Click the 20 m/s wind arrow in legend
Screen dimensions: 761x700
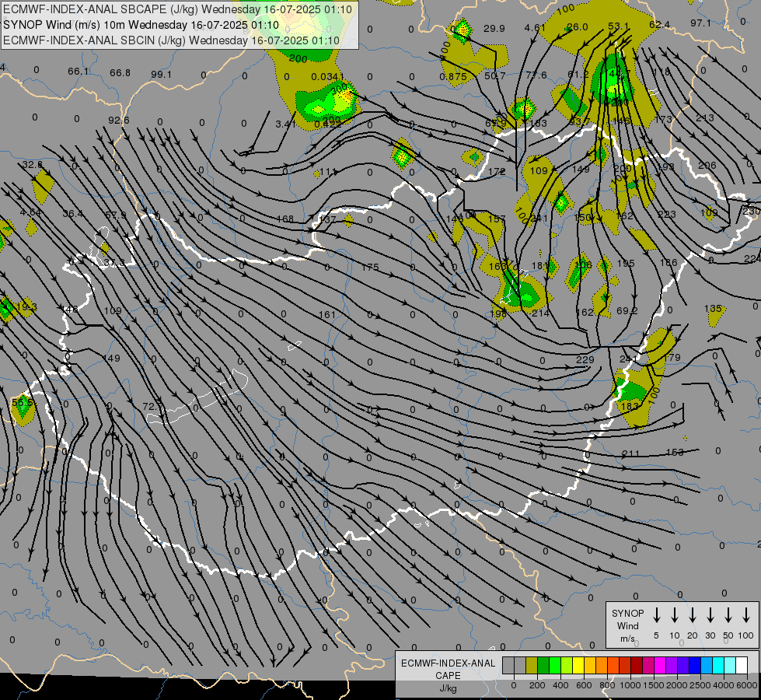click(693, 615)
